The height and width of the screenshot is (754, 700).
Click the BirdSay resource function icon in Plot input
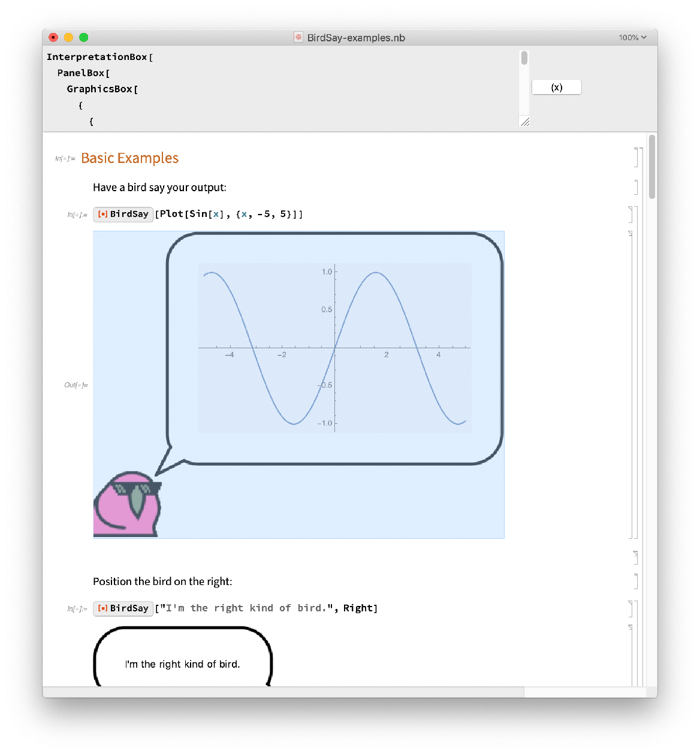click(x=102, y=214)
